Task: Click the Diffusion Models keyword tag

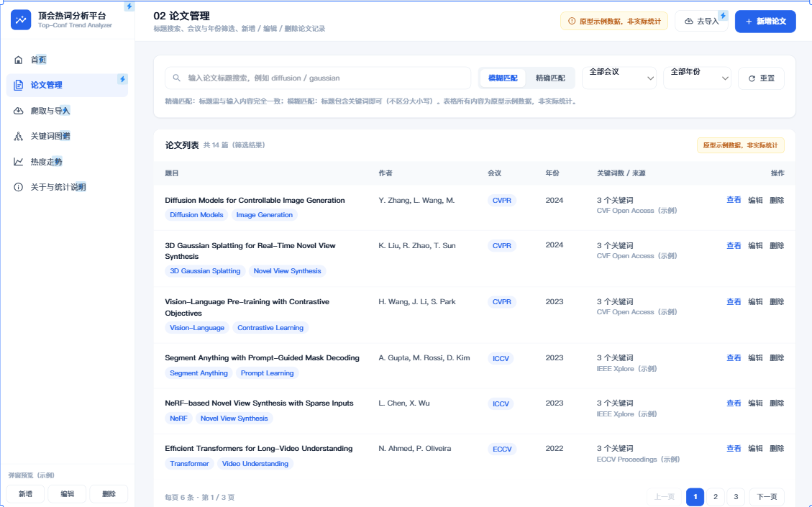Action: point(197,215)
